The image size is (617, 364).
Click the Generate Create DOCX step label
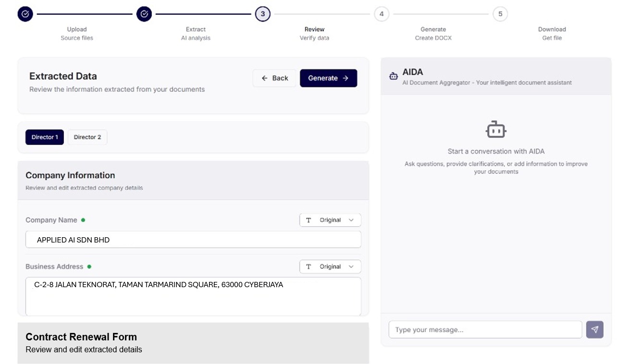click(433, 34)
